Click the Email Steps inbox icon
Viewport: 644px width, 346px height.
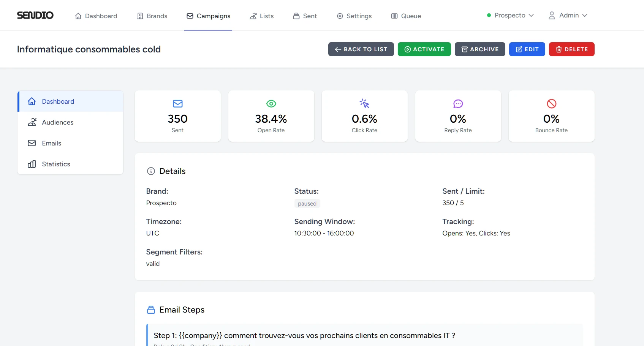pos(151,310)
